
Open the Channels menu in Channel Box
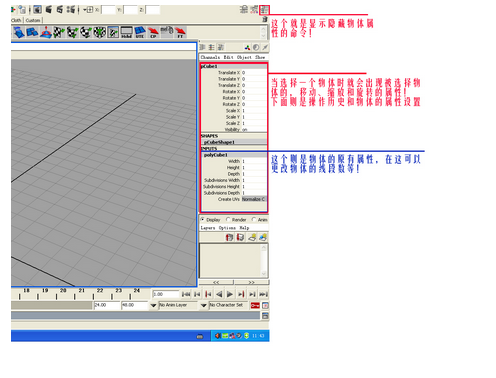tap(210, 57)
